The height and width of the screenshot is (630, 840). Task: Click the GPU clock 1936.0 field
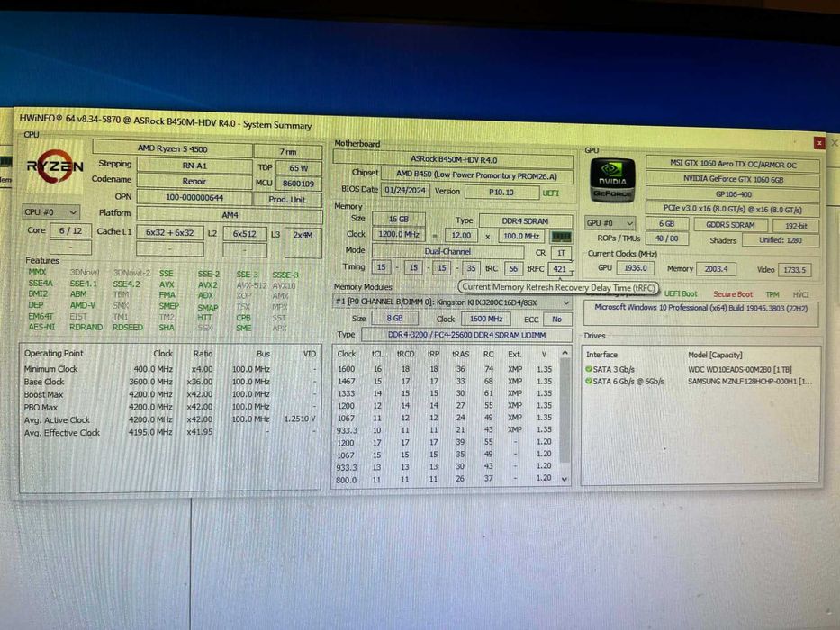click(x=636, y=268)
